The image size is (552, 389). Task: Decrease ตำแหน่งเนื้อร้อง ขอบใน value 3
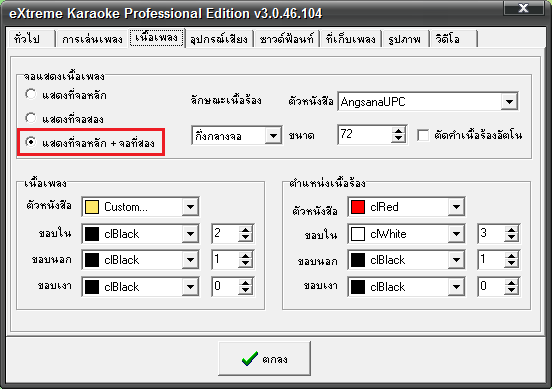[x=512, y=238]
